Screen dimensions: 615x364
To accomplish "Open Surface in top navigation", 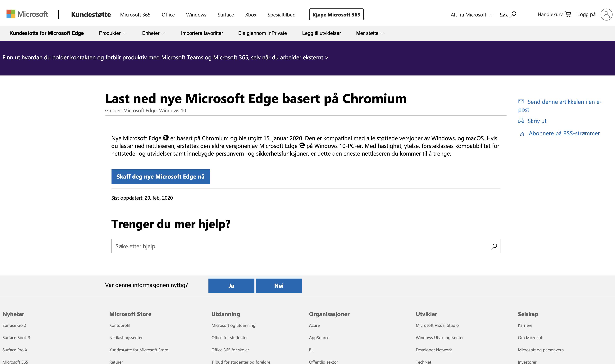I will [x=226, y=15].
